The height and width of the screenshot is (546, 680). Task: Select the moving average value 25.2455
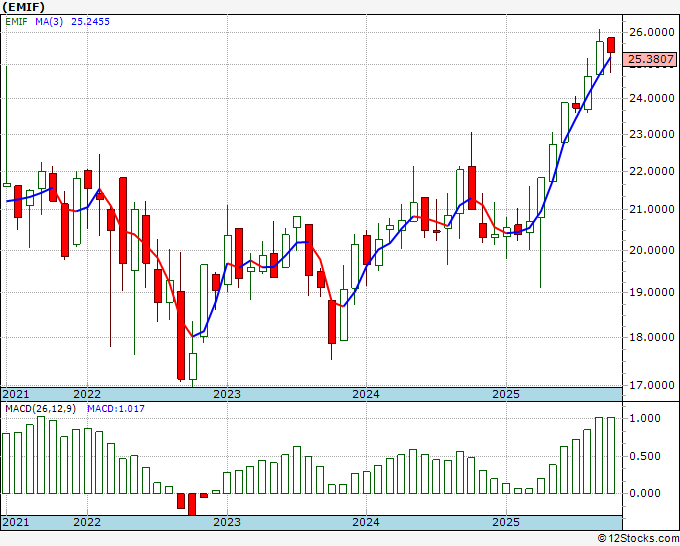coord(90,21)
